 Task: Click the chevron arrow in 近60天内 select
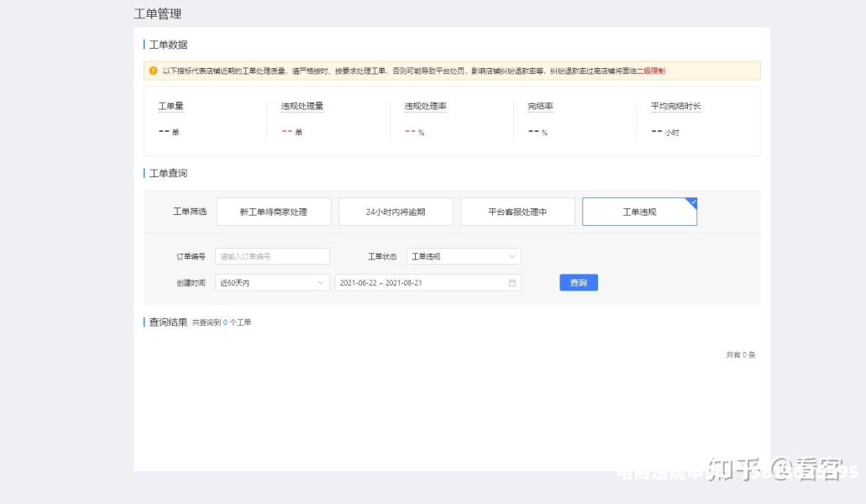point(320,283)
